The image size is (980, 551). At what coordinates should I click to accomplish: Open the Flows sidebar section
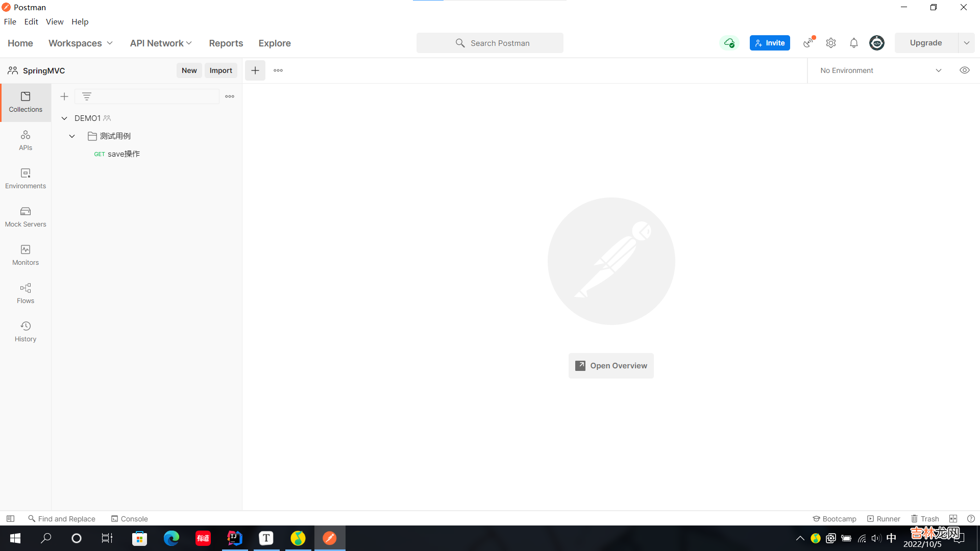pyautogui.click(x=26, y=293)
